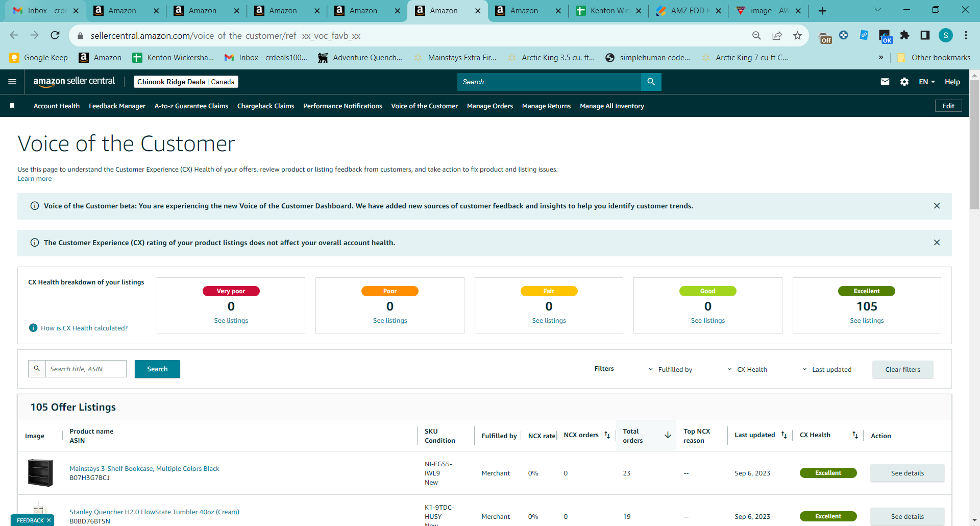
Task: Open the Chrome extensions puzzle icon
Action: click(x=904, y=35)
